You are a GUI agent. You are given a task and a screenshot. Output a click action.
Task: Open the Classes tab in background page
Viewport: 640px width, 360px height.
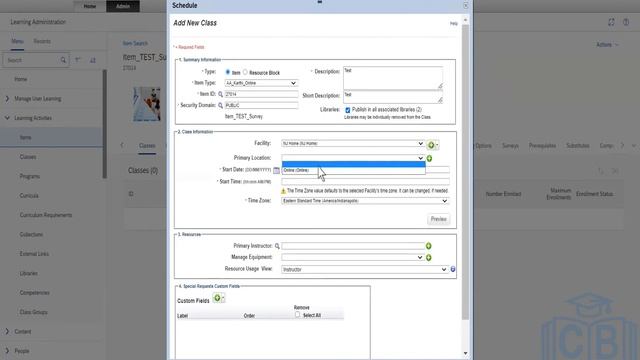pyautogui.click(x=147, y=146)
